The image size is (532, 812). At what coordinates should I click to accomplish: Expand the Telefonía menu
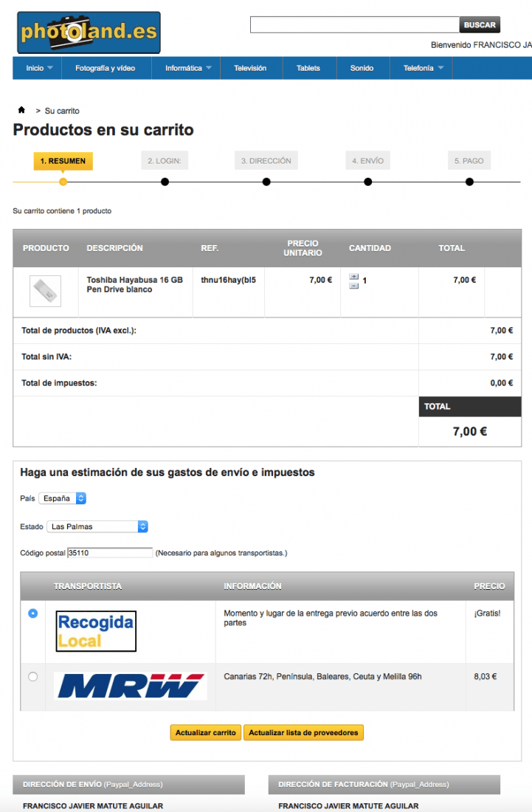tap(421, 68)
